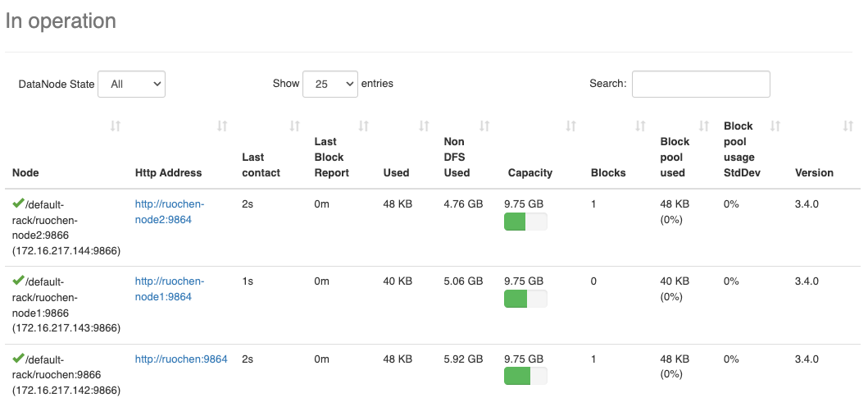The height and width of the screenshot is (407, 868).
Task: Click the Last Block Report header
Action: point(332,157)
